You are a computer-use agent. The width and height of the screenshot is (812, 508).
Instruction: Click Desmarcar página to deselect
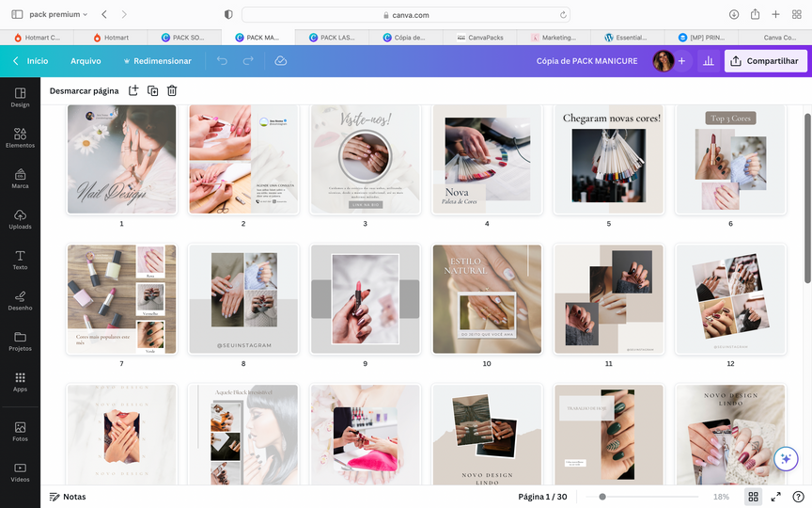coord(84,90)
